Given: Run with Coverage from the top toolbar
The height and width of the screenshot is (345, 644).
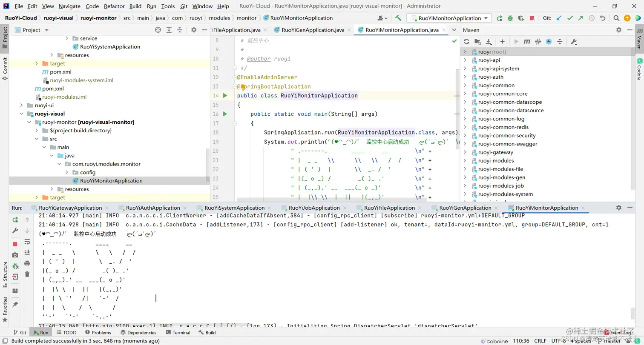Looking at the screenshot, I should pos(521,18).
